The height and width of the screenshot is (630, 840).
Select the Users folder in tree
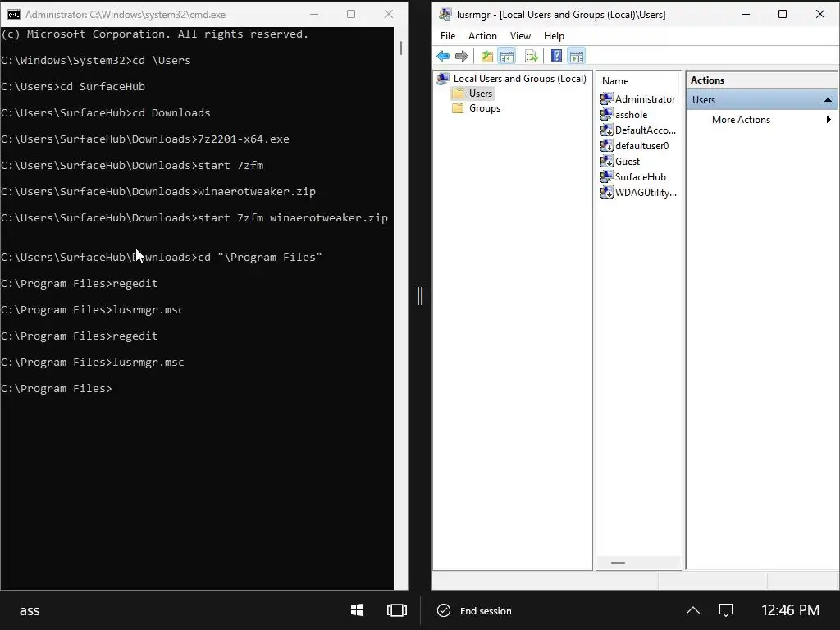coord(472,94)
